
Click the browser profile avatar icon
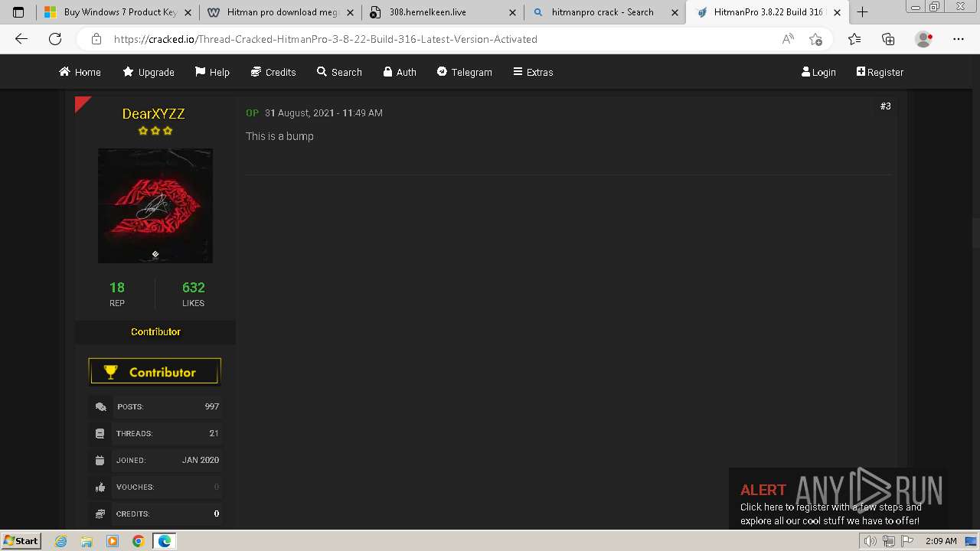point(924,39)
